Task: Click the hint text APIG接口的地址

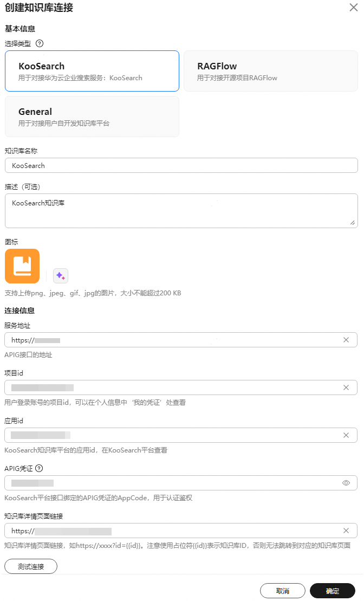Action: (x=28, y=355)
